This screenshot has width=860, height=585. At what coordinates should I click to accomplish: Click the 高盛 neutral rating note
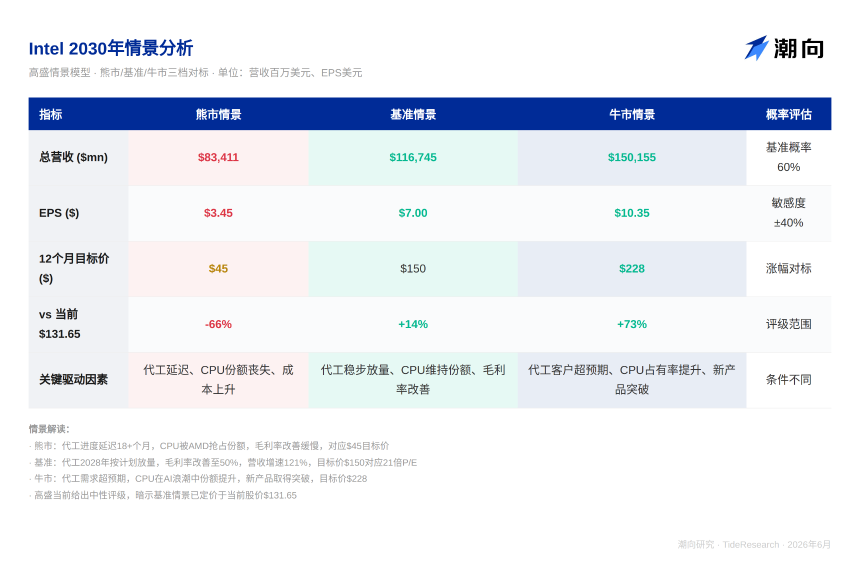tap(162, 495)
